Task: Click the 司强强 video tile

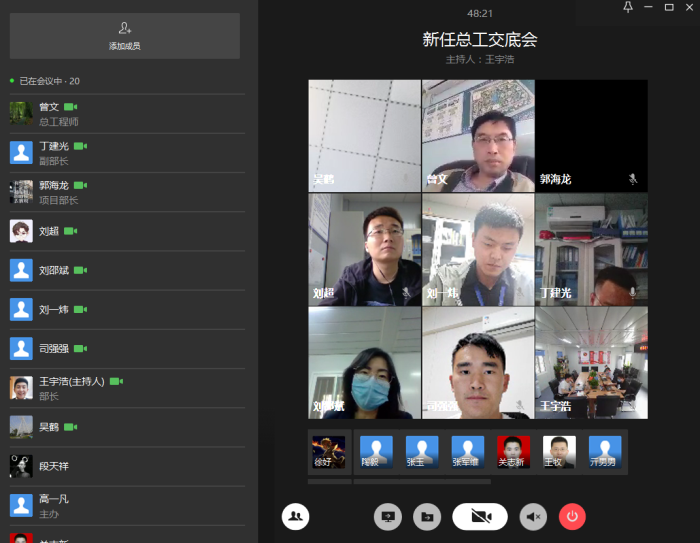Action: [477, 361]
